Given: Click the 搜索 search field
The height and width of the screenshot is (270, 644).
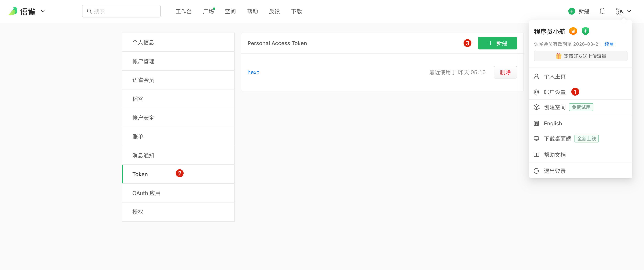Looking at the screenshot, I should 121,11.
